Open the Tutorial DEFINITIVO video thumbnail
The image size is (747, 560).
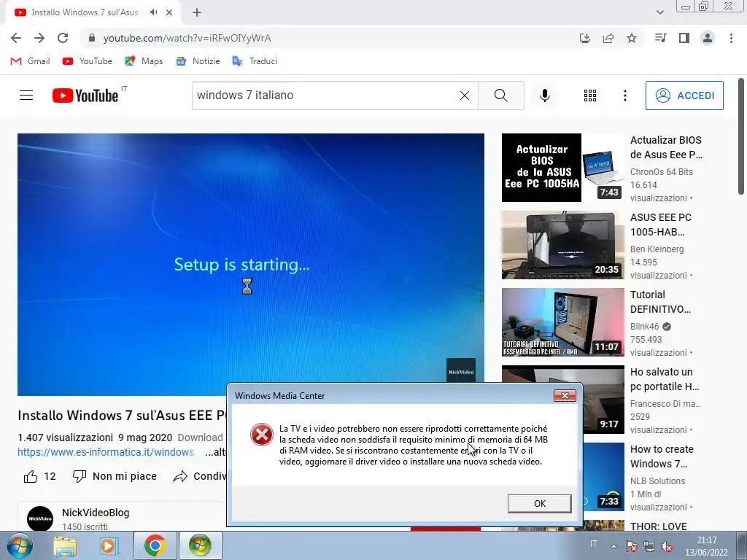pos(562,322)
